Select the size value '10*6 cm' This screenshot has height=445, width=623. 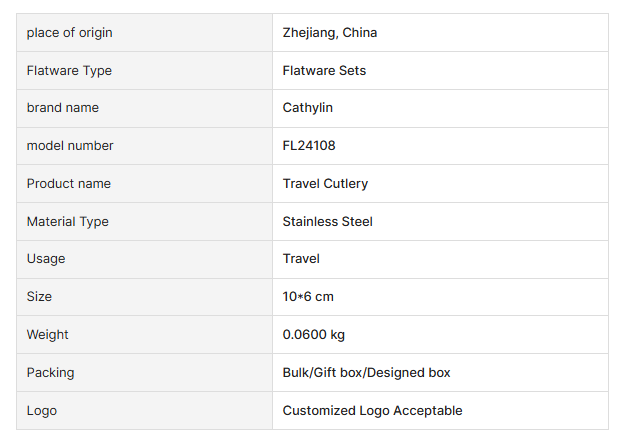pos(308,297)
